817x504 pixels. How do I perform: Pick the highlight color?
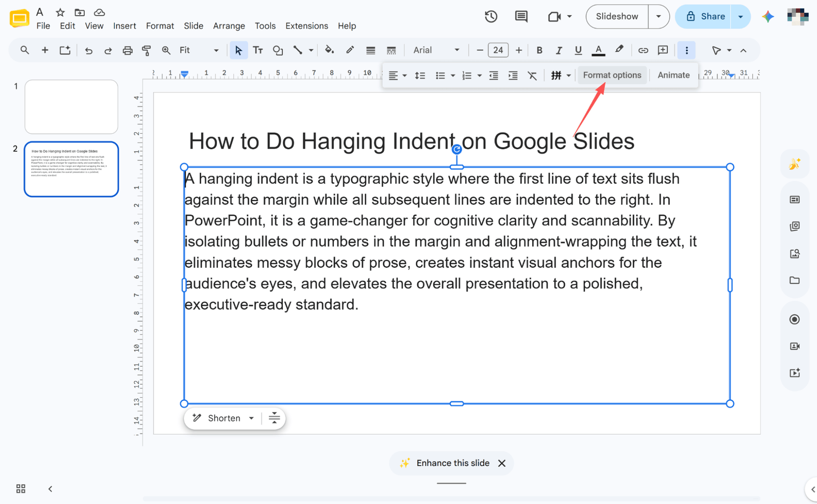click(619, 50)
